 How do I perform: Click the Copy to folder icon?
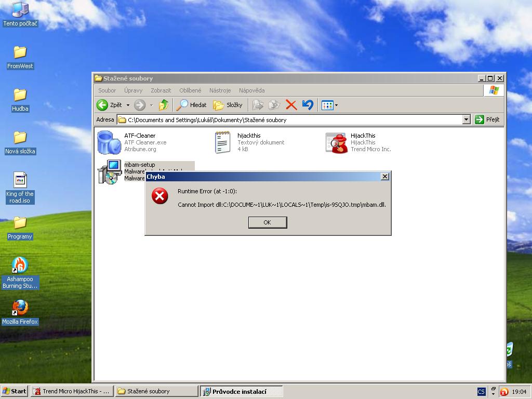(x=274, y=105)
